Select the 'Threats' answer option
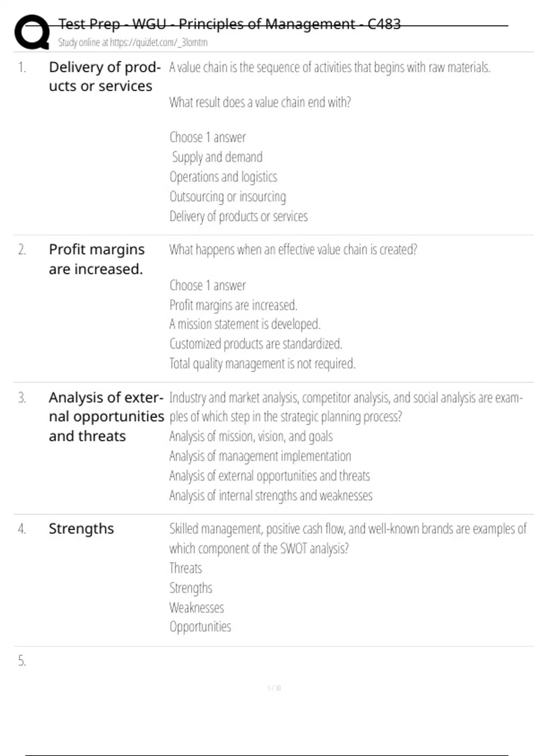534x756 pixels. [186, 568]
